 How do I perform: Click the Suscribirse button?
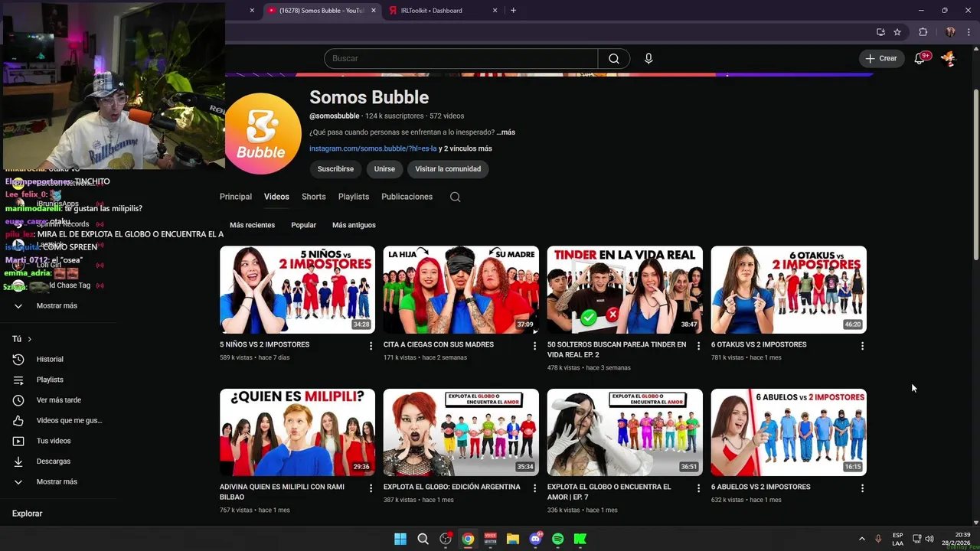(335, 169)
